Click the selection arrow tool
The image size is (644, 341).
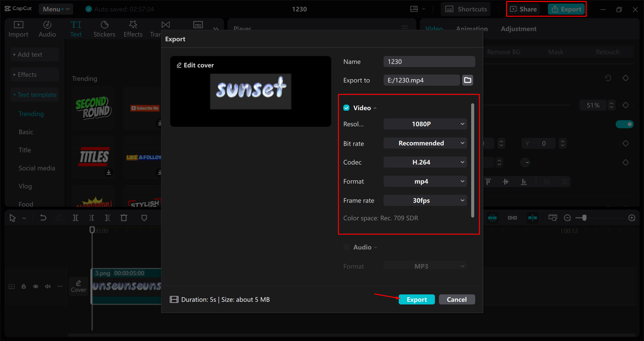[x=13, y=218]
